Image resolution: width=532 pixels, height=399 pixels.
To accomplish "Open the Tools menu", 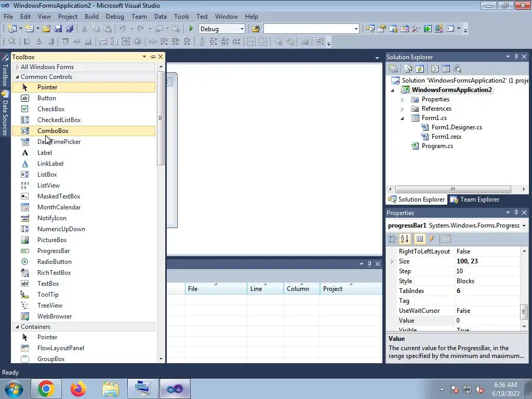I will (x=181, y=16).
